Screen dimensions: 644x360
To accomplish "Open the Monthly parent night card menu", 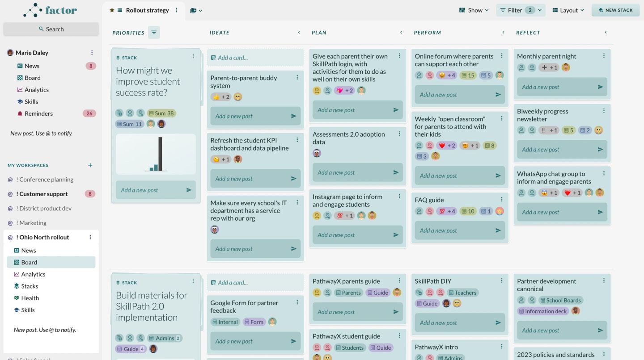I will (x=604, y=56).
